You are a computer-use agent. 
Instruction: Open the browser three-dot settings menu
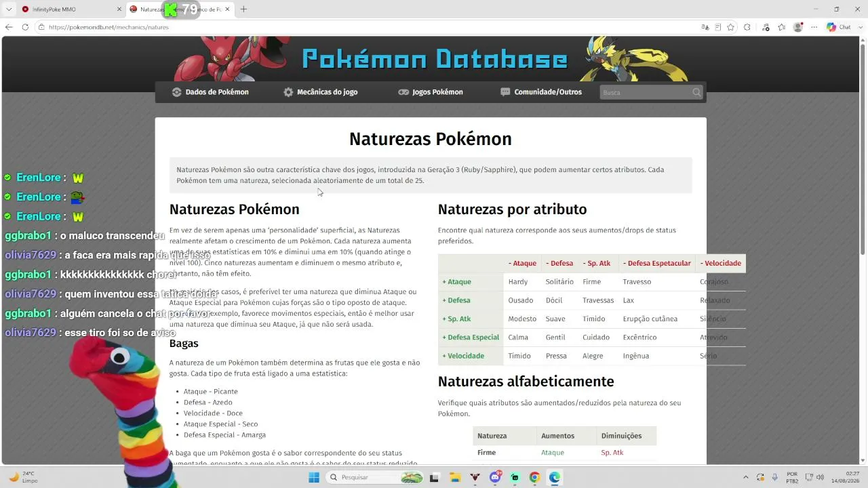tap(814, 27)
